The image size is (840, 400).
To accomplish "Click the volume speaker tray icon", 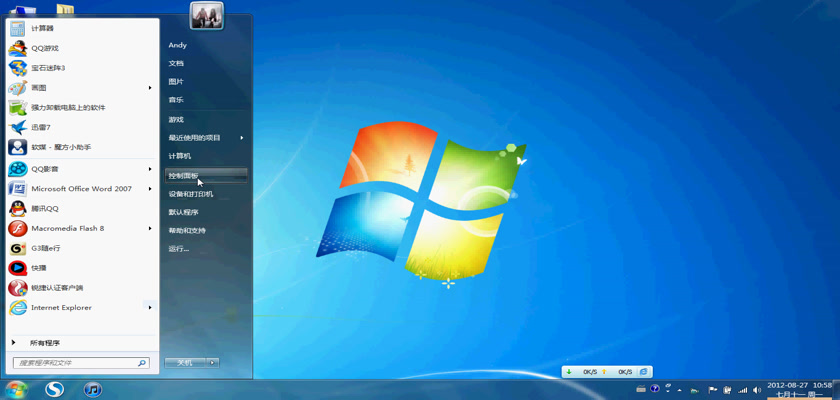I will click(x=756, y=390).
